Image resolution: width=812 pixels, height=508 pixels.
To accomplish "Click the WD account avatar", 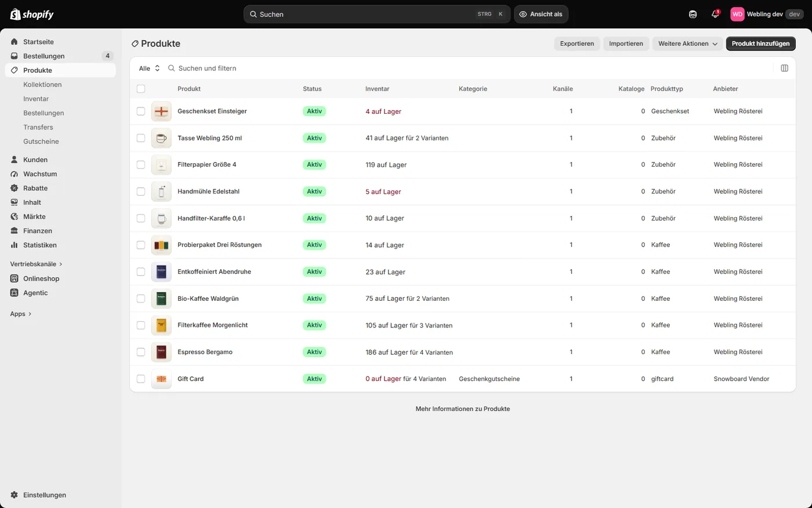I will 737,14.
